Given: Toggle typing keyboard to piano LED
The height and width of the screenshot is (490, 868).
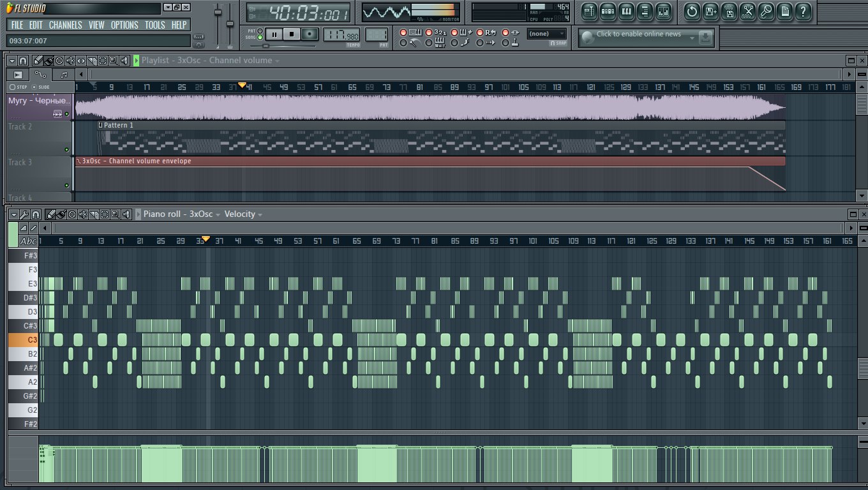Looking at the screenshot, I should click(x=403, y=33).
